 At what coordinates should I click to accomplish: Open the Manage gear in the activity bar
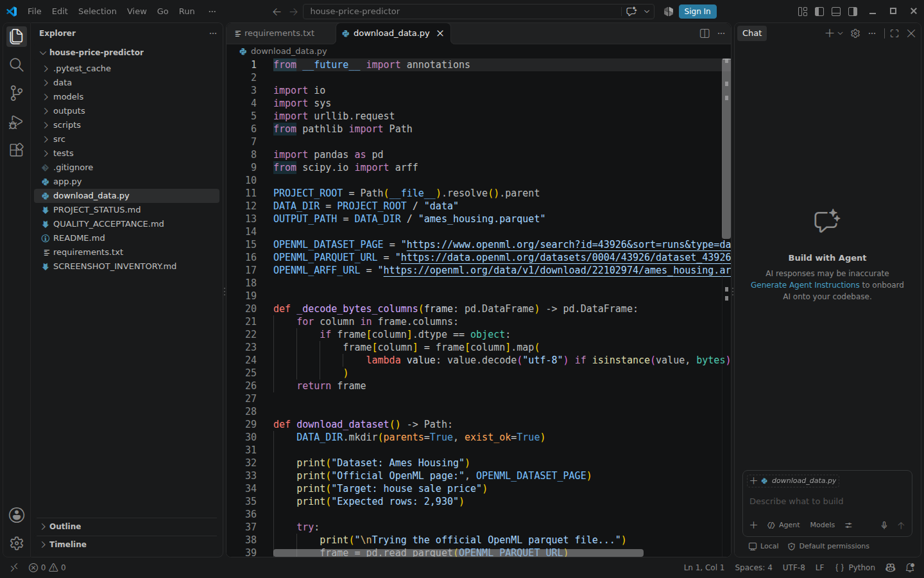[x=17, y=543]
